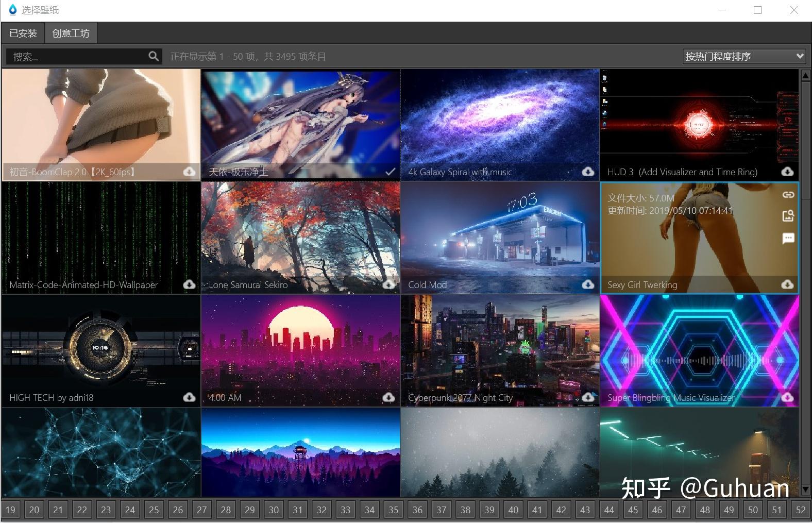Maximize the 选择壁纸 window
The width and height of the screenshot is (812, 523).
click(x=757, y=10)
